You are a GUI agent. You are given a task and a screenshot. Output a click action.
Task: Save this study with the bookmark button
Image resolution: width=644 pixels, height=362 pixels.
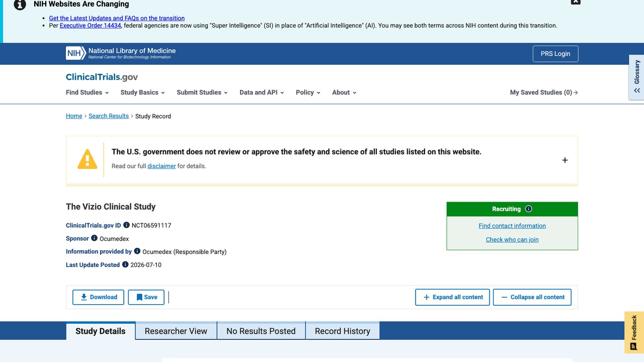coord(146,297)
